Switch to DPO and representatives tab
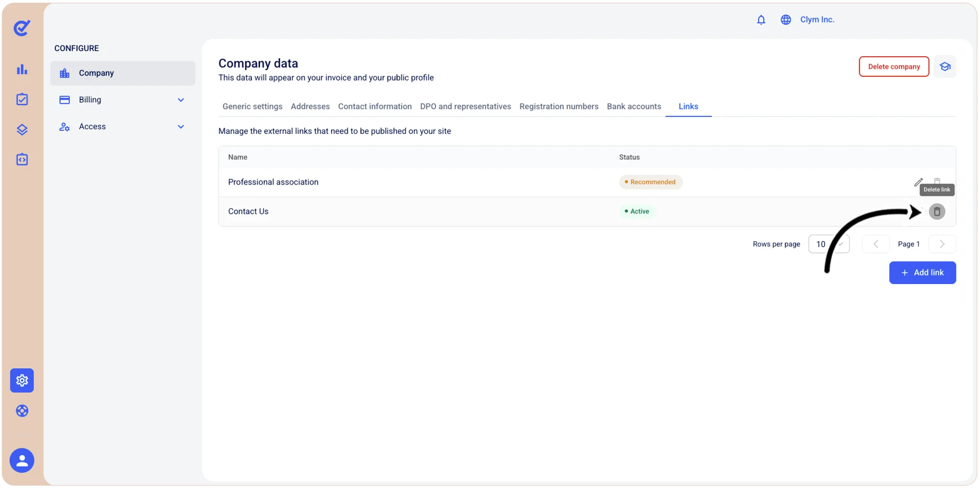 (465, 106)
